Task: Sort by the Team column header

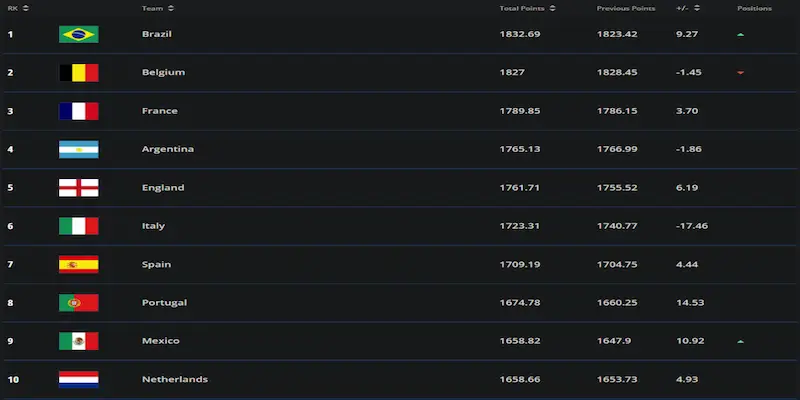Action: click(157, 8)
